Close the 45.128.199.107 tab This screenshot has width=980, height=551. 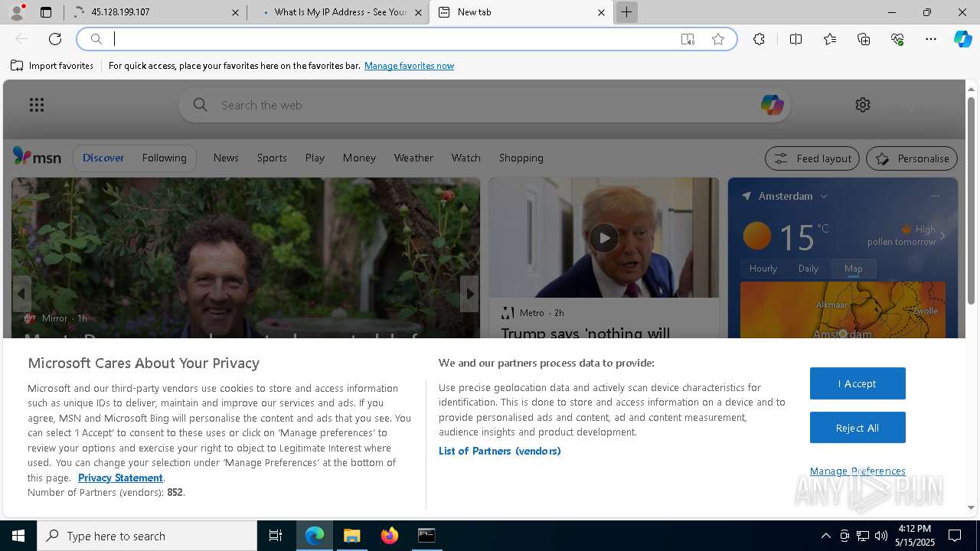point(235,12)
